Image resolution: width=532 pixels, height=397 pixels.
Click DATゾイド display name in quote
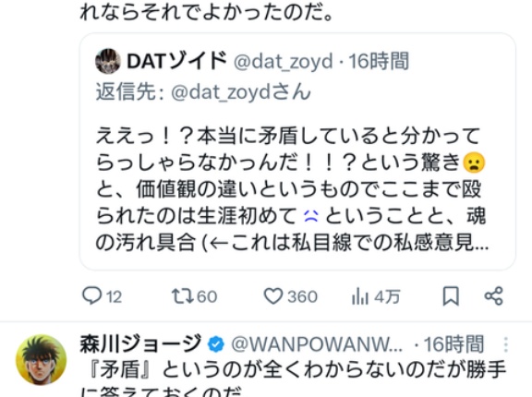[176, 61]
